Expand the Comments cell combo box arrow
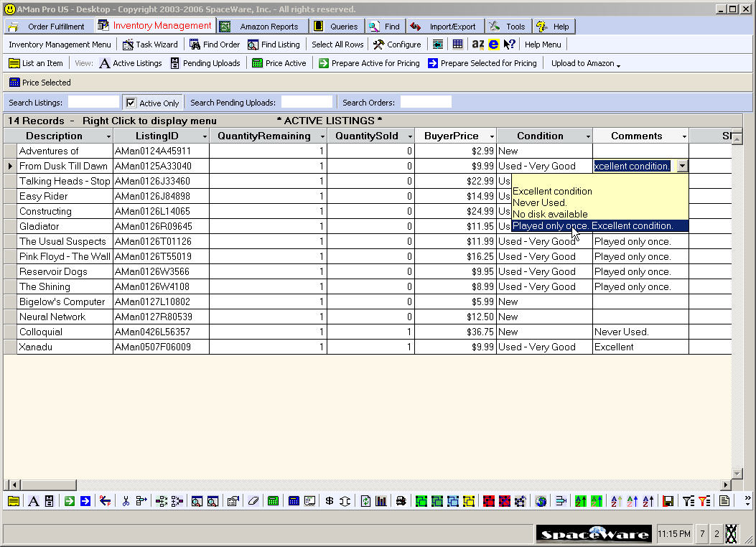Image resolution: width=756 pixels, height=547 pixels. tap(682, 166)
